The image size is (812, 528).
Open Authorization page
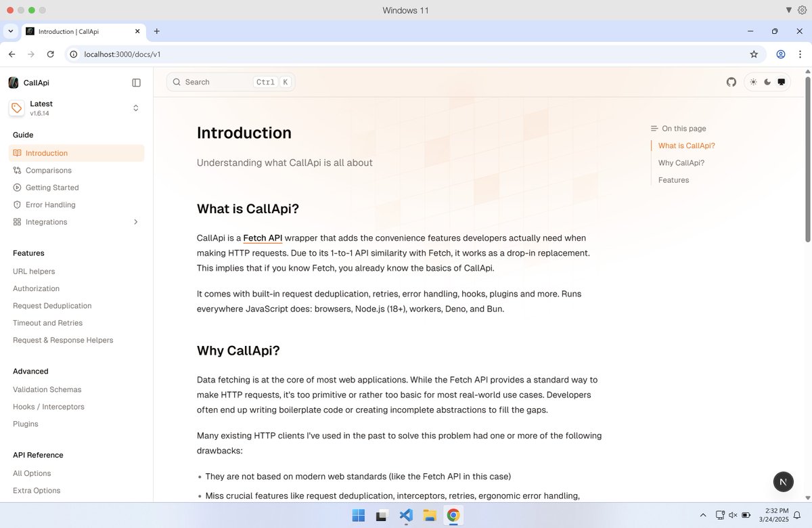tap(36, 288)
